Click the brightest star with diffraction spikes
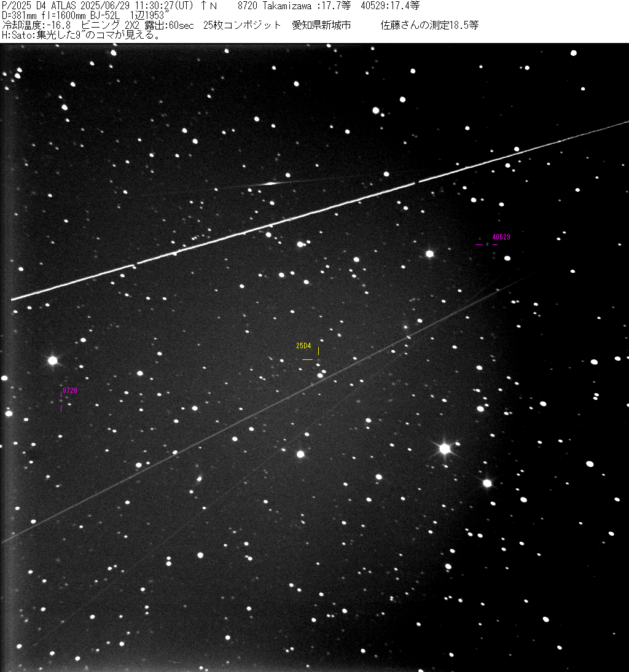Viewport: 629px width, 672px height. pyautogui.click(x=445, y=449)
